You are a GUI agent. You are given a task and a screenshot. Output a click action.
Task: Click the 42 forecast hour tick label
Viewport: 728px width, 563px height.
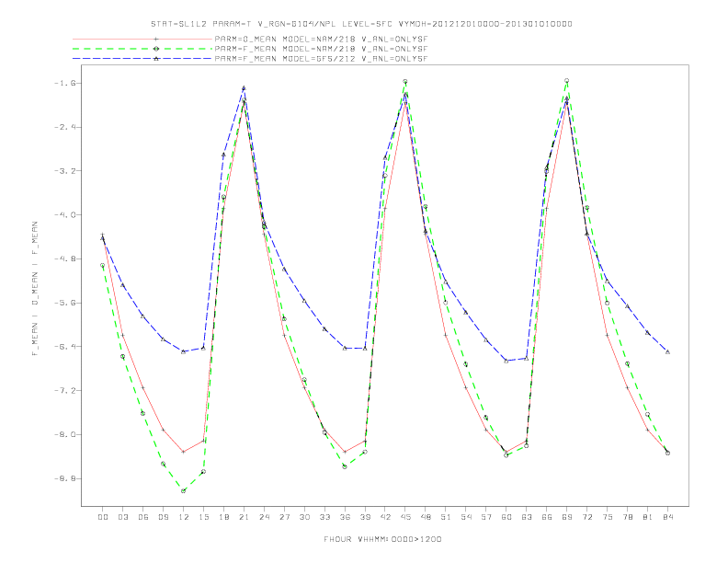click(x=385, y=517)
